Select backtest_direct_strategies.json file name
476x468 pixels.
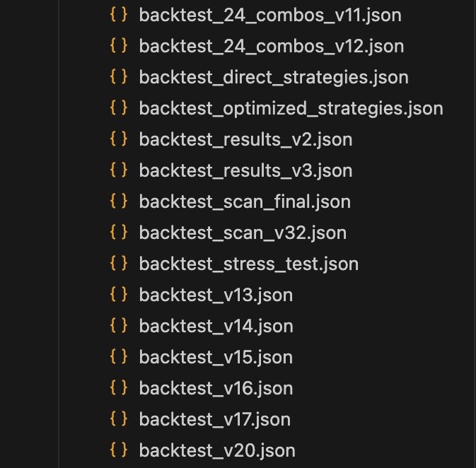click(x=274, y=77)
